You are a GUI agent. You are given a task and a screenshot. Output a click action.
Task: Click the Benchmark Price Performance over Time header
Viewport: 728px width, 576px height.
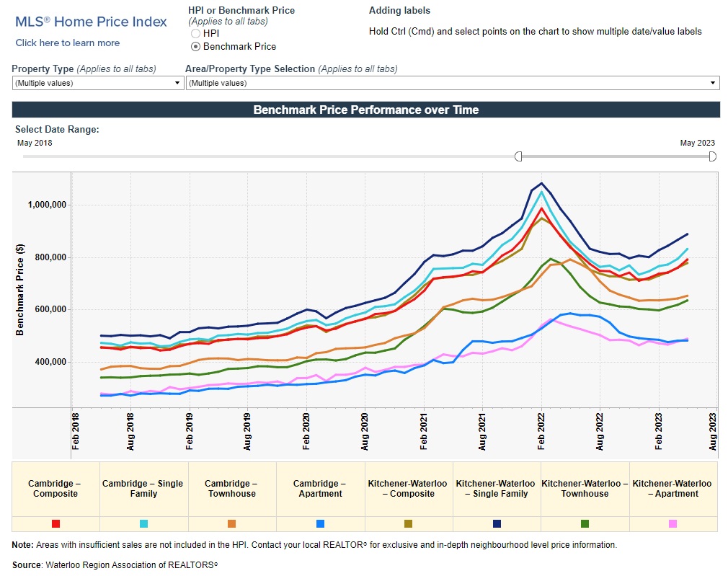[365, 110]
